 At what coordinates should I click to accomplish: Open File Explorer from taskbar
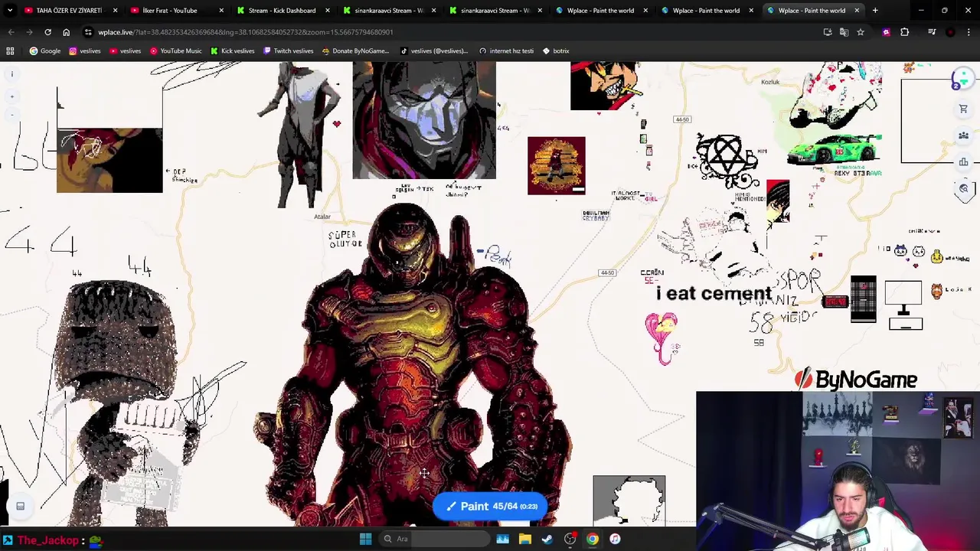pyautogui.click(x=525, y=539)
